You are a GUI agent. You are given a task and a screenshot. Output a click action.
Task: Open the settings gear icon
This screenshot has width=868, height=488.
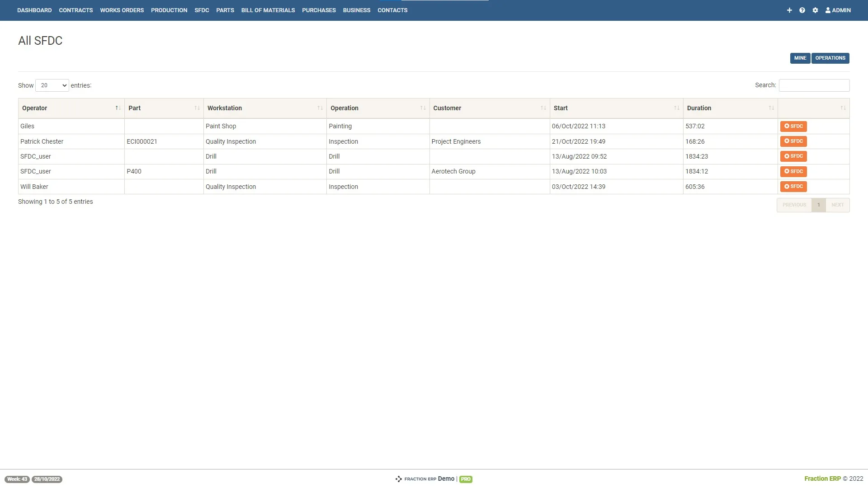[815, 10]
